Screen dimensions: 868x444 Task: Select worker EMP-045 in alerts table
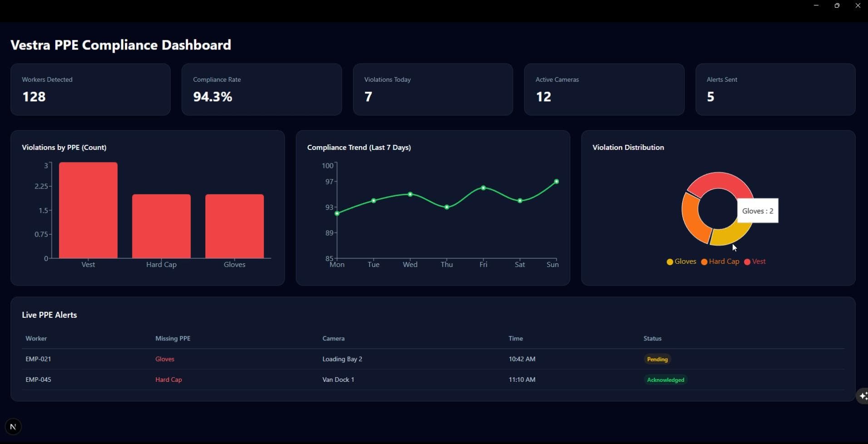pos(38,380)
